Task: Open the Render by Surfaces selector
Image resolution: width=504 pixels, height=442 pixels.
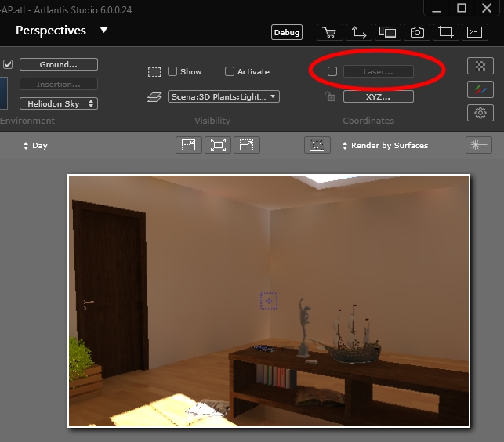Action: 385,146
